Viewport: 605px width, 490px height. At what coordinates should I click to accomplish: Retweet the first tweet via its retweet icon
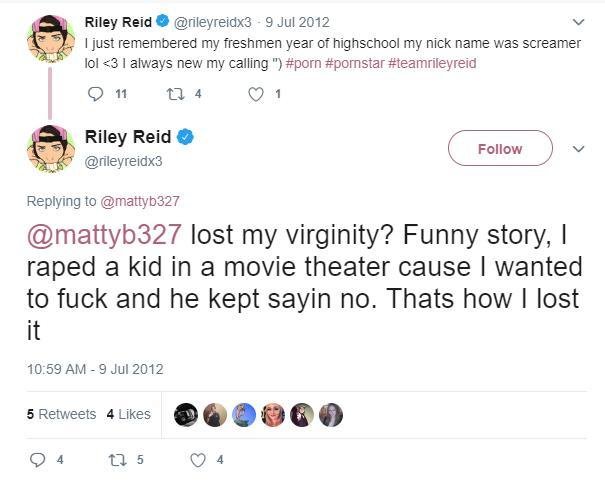(x=175, y=94)
